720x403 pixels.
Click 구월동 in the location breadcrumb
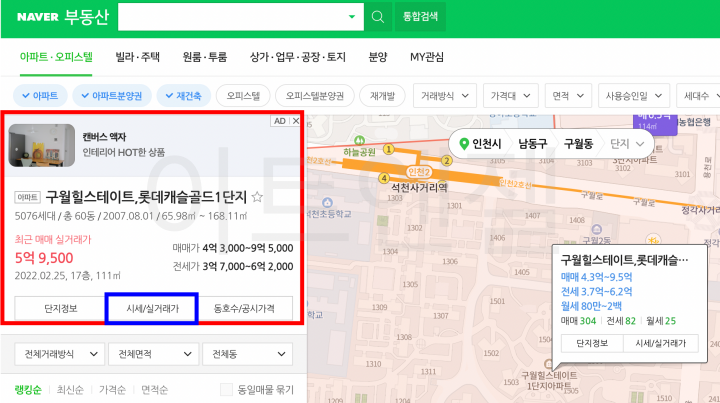(579, 144)
